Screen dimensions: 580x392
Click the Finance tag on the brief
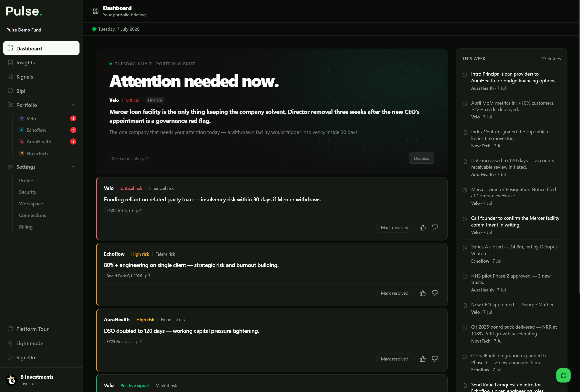[155, 100]
